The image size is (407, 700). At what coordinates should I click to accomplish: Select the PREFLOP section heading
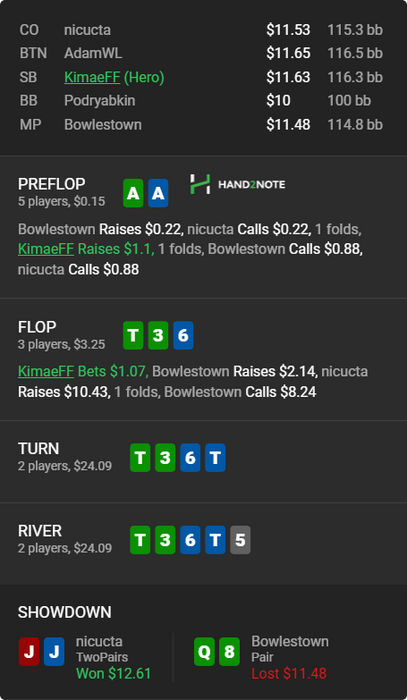tap(51, 184)
